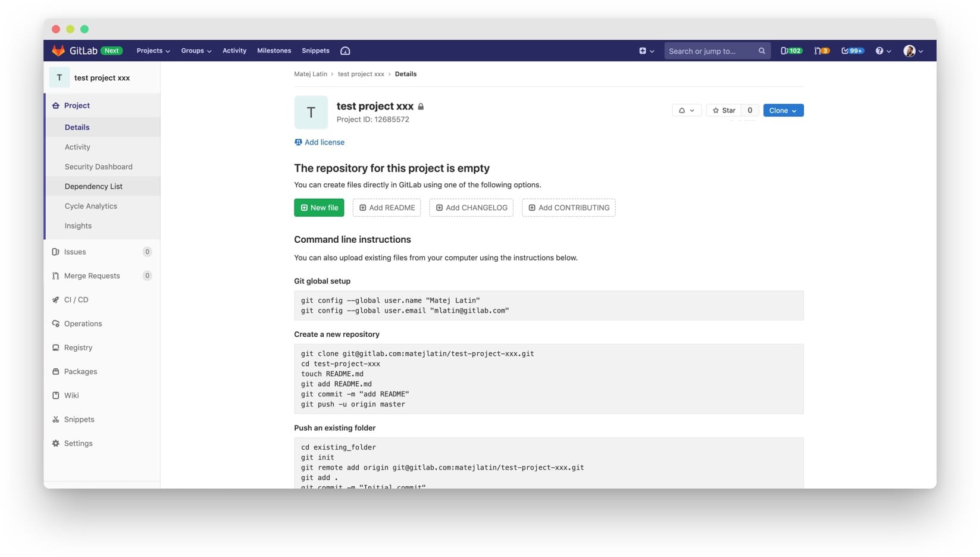
Task: Click the large project avatar T
Action: coord(311,112)
